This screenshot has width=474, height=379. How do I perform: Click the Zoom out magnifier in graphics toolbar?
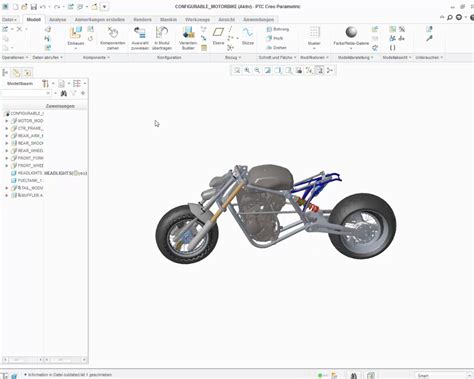[x=257, y=70]
